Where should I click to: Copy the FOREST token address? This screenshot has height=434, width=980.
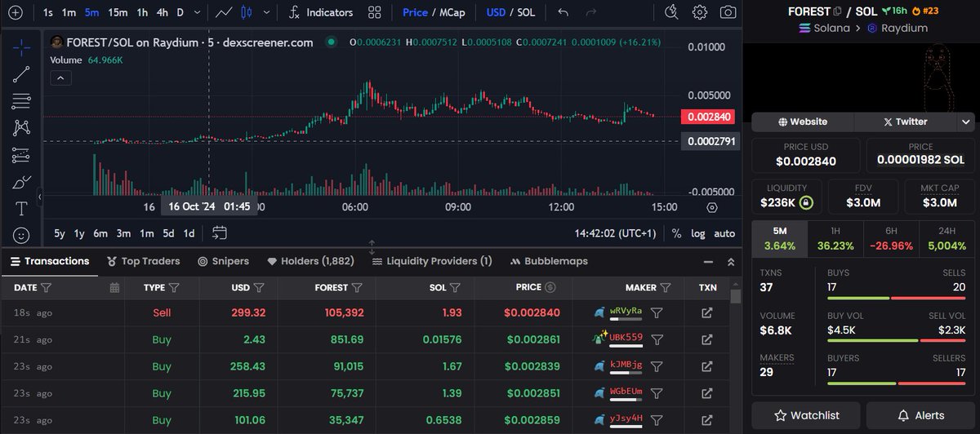837,11
